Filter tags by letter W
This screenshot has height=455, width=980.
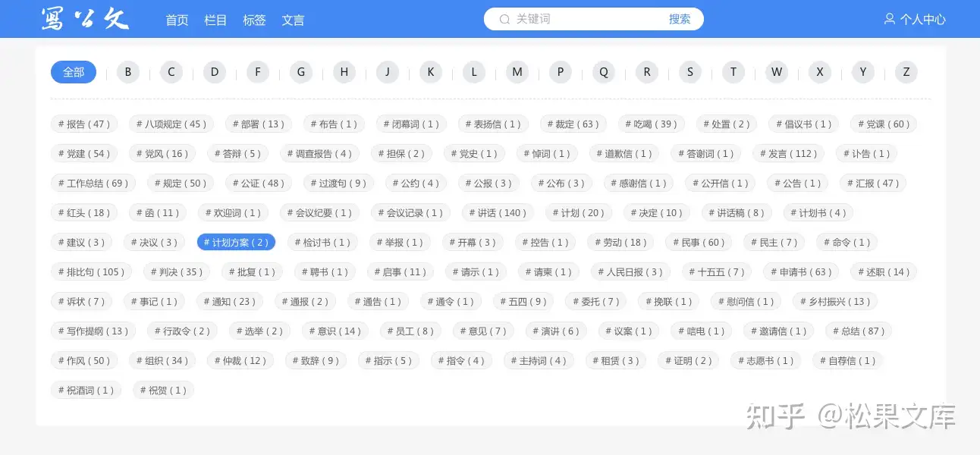pyautogui.click(x=777, y=72)
